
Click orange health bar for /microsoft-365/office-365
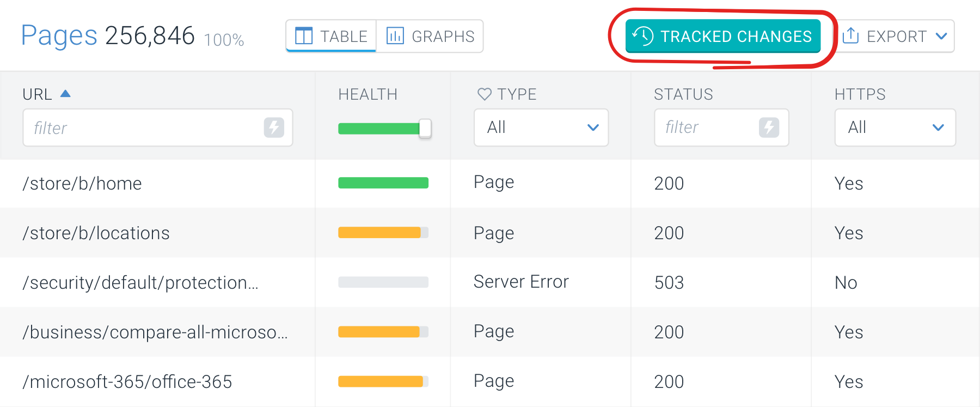[x=383, y=381]
